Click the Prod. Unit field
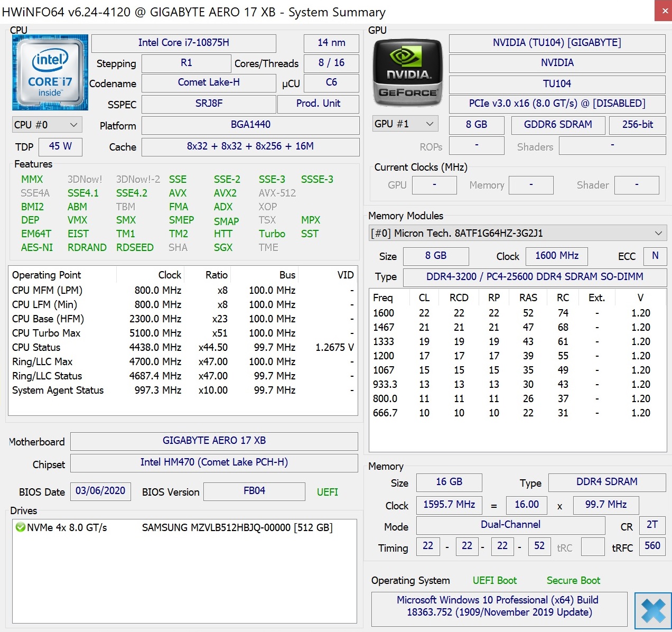This screenshot has width=672, height=632. [x=318, y=104]
